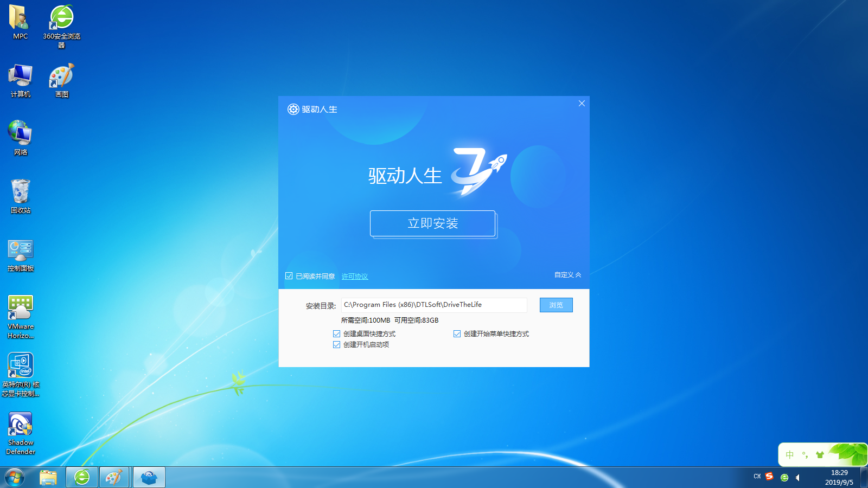Collapse the 自定义 options expander
Viewport: 868px width, 488px height.
pyautogui.click(x=567, y=275)
